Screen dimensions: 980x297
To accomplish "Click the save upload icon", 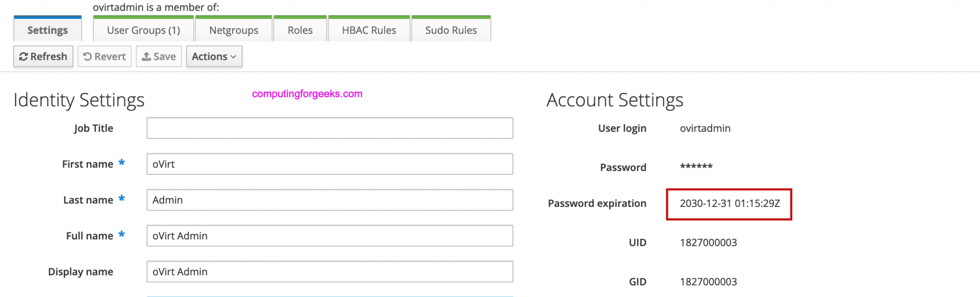I will click(x=146, y=57).
